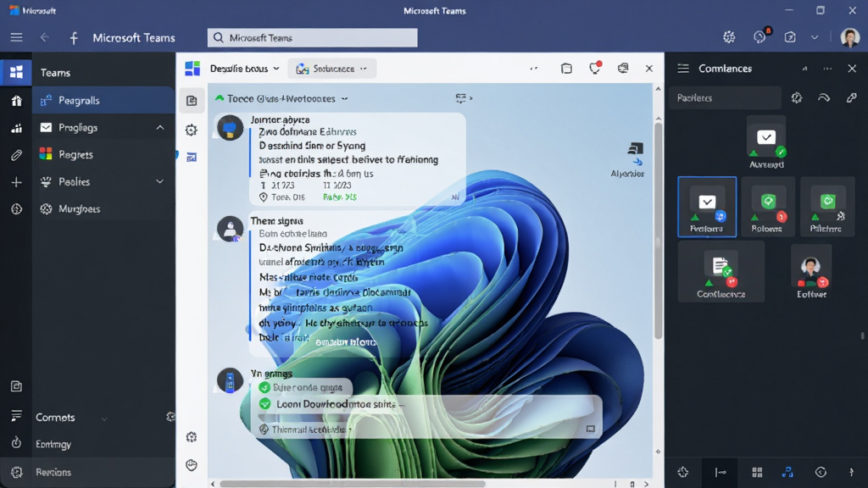This screenshot has height=488, width=868.
Task: Expand the Tooce channel title dropdown
Action: click(344, 99)
